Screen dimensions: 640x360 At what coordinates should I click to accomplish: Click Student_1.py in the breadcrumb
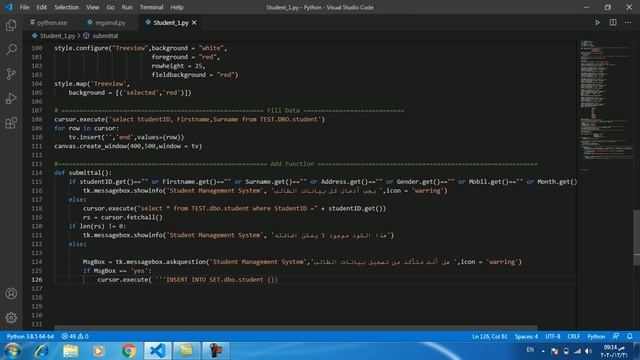pos(57,36)
